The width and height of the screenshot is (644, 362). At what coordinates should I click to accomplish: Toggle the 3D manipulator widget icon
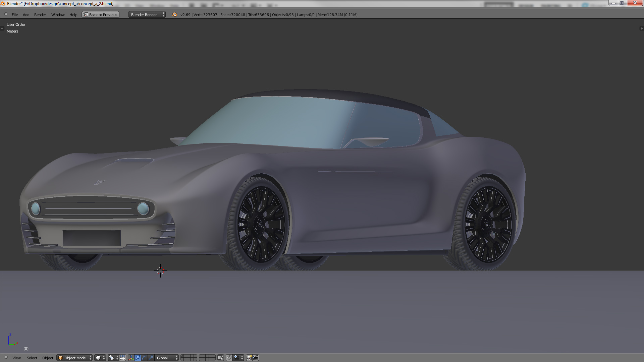[x=131, y=358]
